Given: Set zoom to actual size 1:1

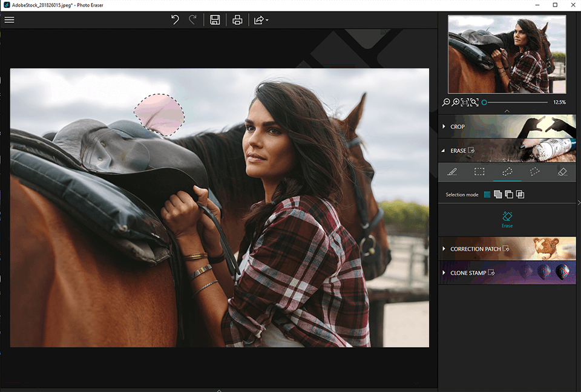Looking at the screenshot, I should [x=465, y=102].
